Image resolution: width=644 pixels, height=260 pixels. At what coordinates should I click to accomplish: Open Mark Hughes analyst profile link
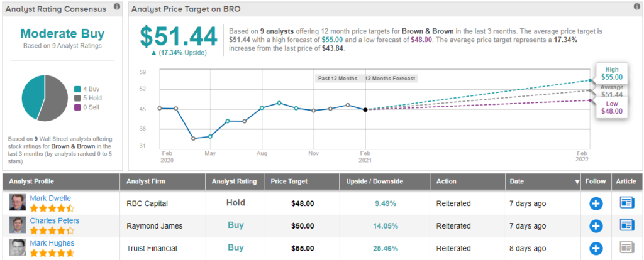pos(52,243)
